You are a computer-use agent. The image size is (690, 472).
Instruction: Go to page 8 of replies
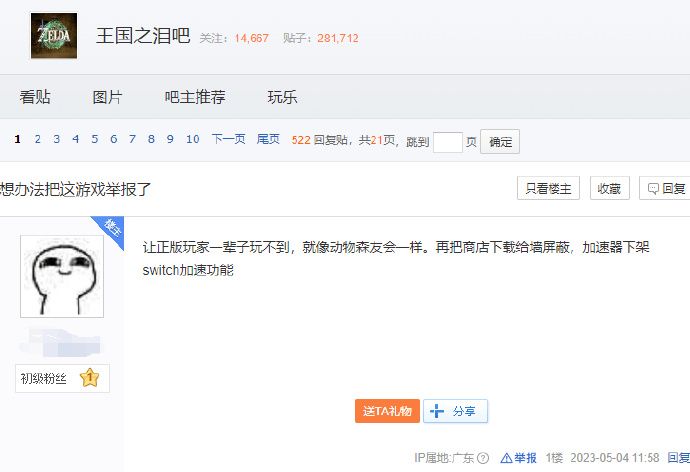click(151, 139)
